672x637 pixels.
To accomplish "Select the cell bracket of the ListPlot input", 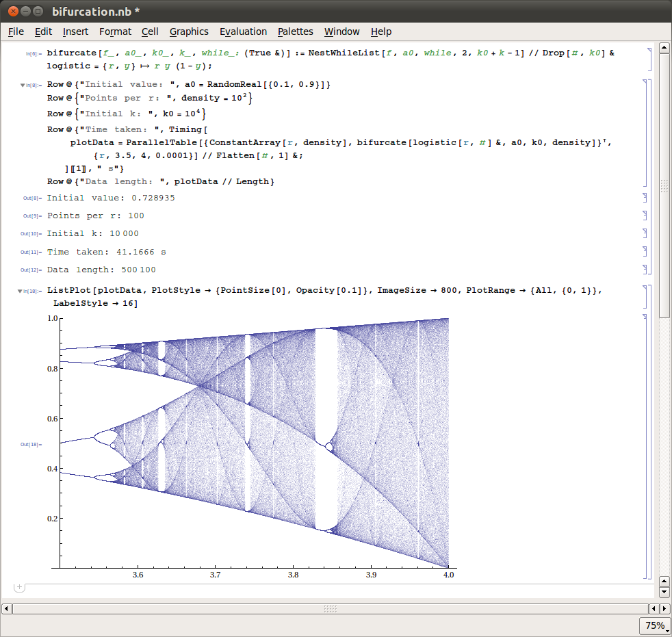I will 644,297.
